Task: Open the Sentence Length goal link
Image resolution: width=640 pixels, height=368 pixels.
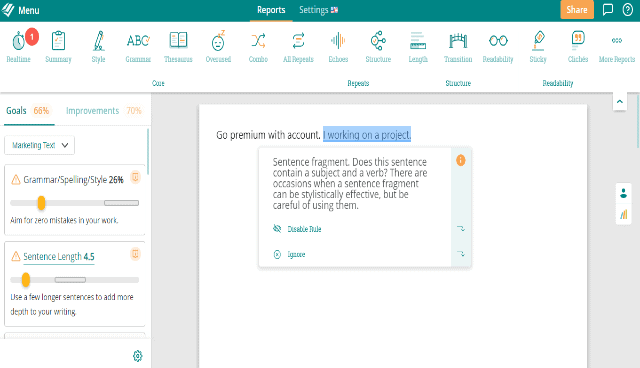Action: tap(59, 257)
